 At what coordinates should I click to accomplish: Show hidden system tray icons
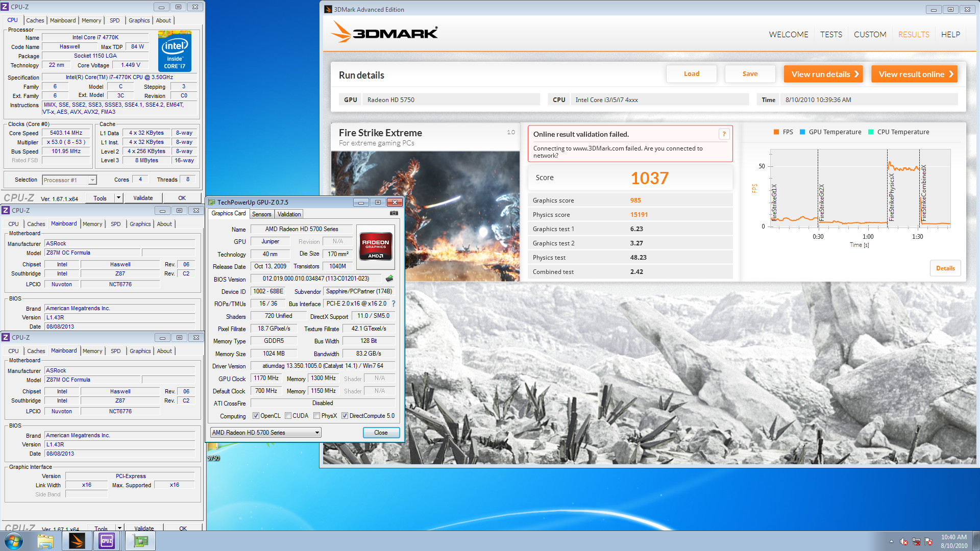(x=891, y=541)
